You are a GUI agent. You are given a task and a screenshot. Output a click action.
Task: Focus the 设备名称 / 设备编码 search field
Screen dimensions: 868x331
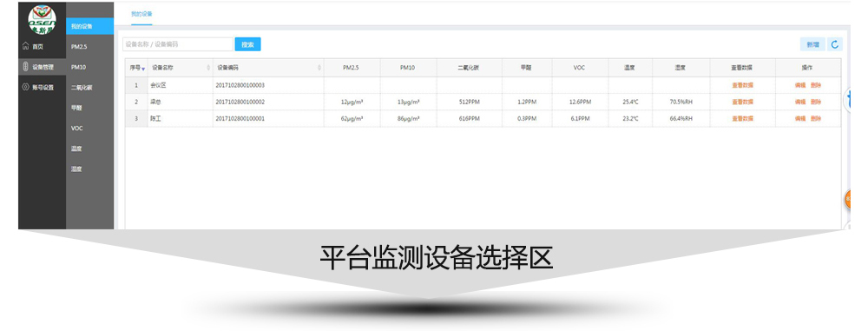[x=178, y=44]
